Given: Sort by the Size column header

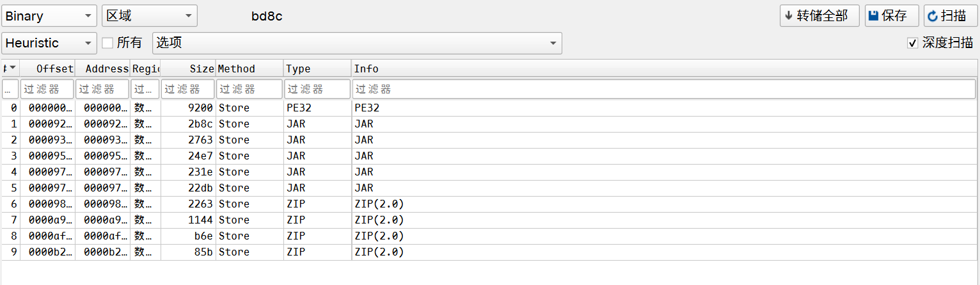Looking at the screenshot, I should click(x=188, y=69).
